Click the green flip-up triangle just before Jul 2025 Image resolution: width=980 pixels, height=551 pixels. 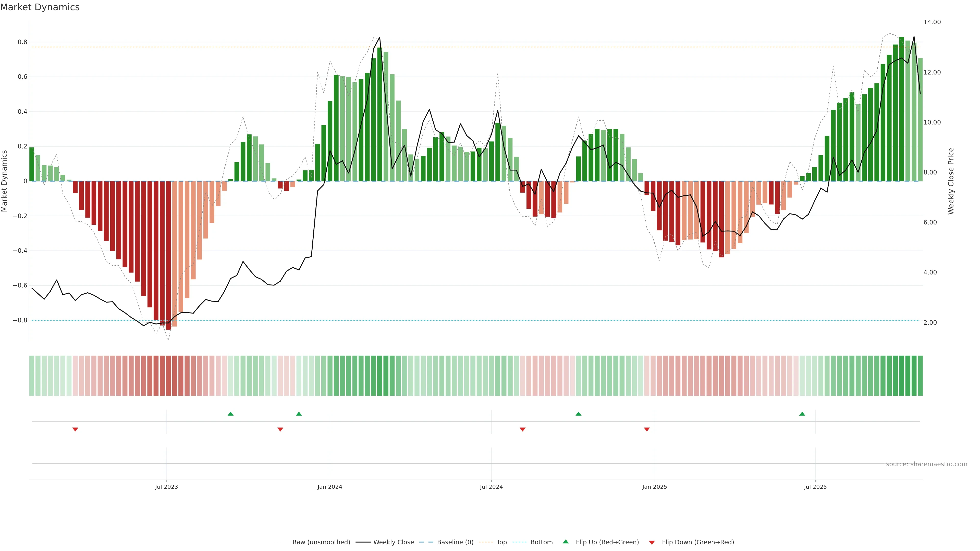coord(802,414)
